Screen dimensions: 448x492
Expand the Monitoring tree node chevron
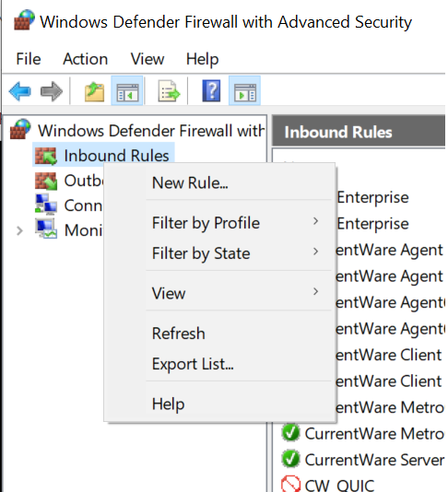click(19, 230)
